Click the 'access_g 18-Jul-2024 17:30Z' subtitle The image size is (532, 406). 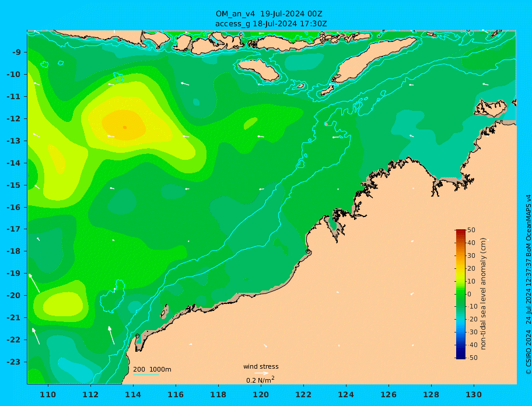pos(271,24)
